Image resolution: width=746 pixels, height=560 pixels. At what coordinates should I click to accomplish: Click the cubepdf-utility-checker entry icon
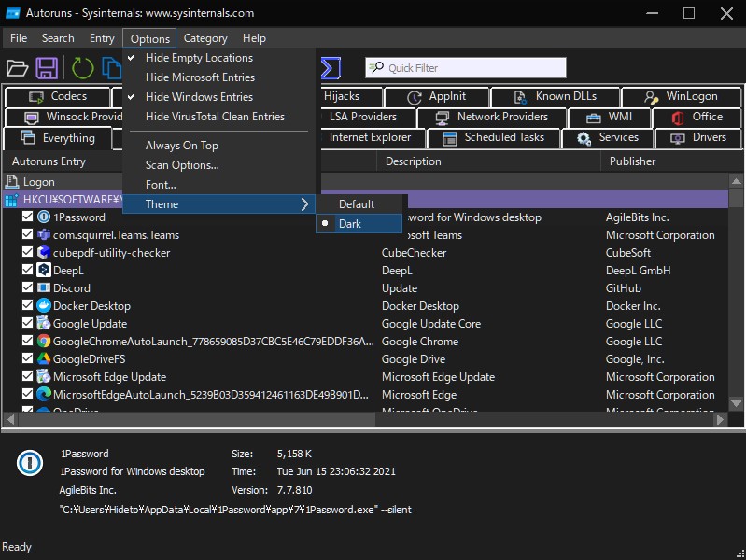coord(44,252)
